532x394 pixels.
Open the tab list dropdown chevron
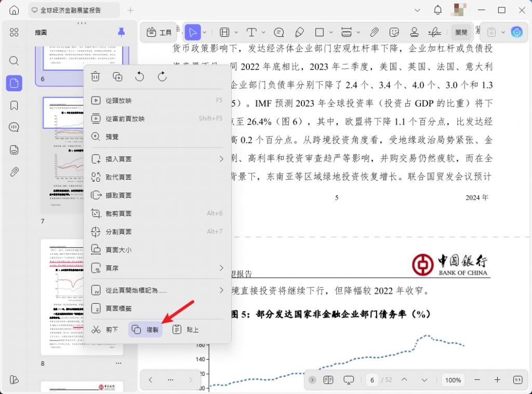417,10
